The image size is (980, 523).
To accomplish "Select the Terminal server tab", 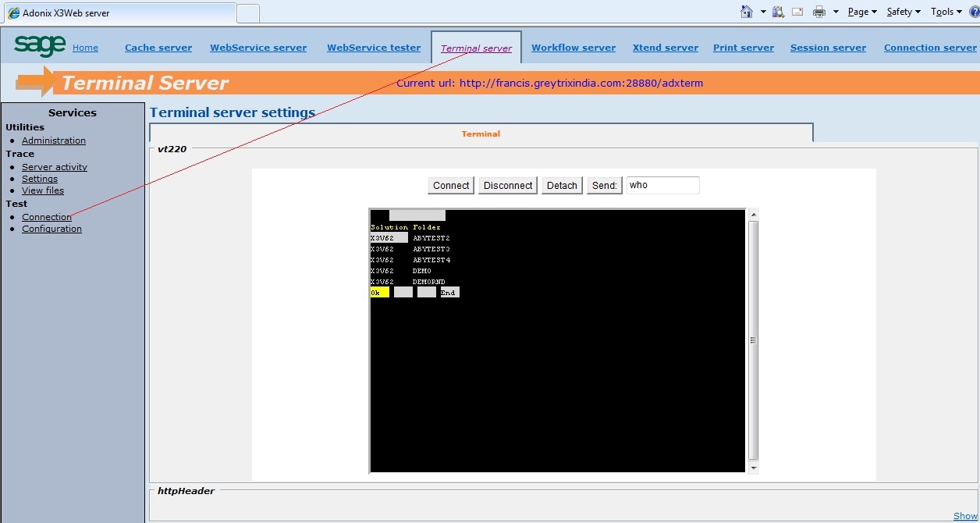I will 476,48.
